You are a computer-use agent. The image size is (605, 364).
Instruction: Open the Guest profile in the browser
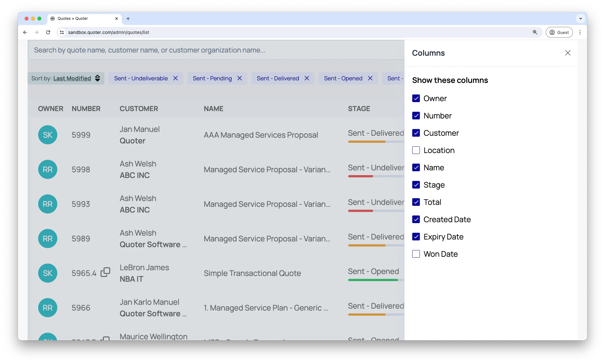tap(559, 32)
